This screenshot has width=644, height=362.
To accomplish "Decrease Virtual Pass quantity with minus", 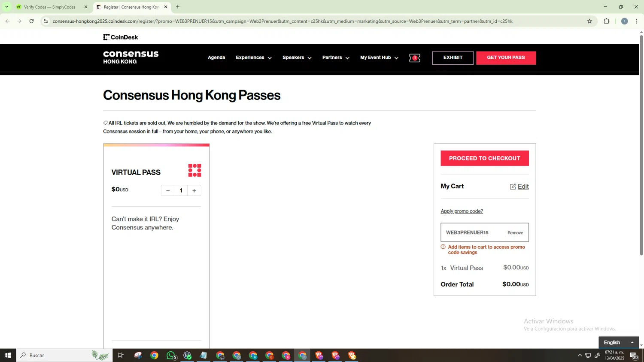I will (x=168, y=190).
